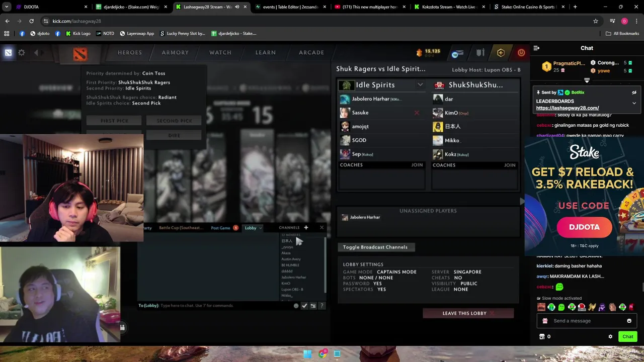
Task: Reload the browser page
Action: [x=31, y=21]
